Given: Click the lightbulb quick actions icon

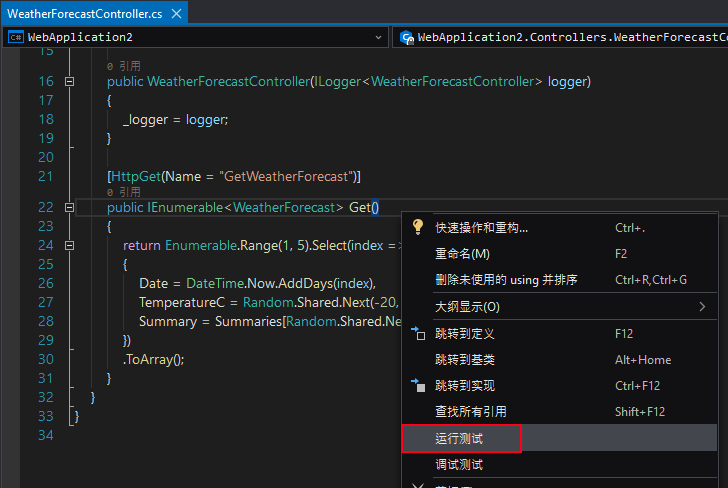Looking at the screenshot, I should (x=417, y=227).
